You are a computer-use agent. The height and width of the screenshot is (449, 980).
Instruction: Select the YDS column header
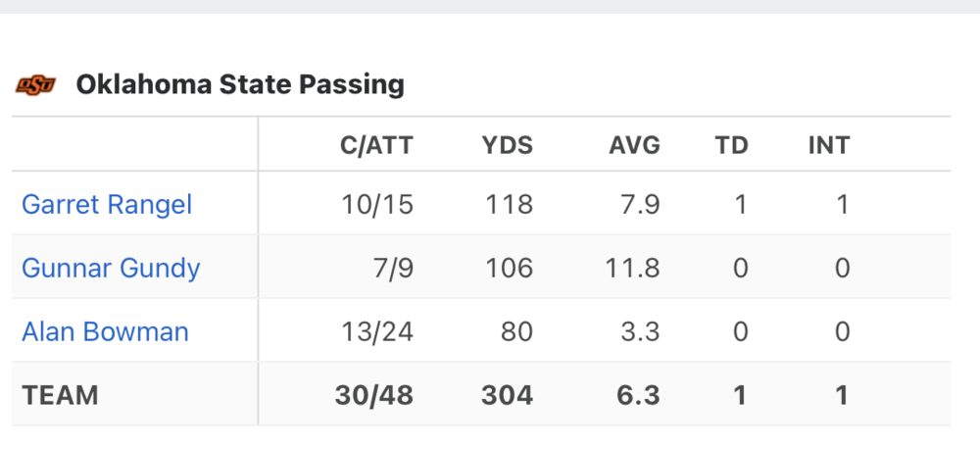click(x=507, y=146)
